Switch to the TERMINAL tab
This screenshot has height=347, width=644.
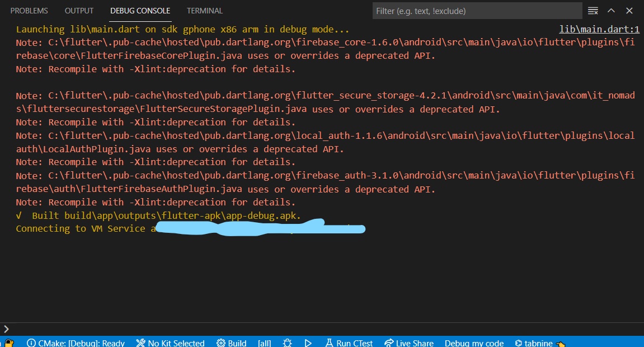[204, 10]
